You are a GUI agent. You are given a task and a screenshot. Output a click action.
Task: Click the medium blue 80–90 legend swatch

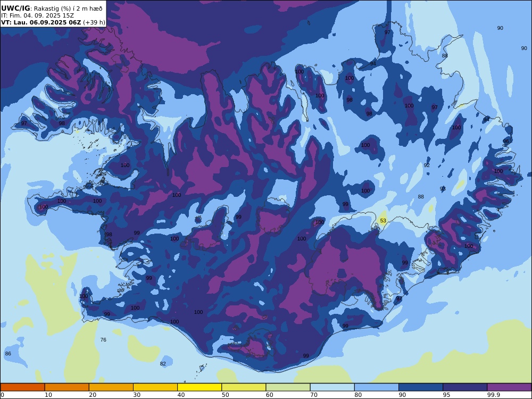[x=377, y=387]
